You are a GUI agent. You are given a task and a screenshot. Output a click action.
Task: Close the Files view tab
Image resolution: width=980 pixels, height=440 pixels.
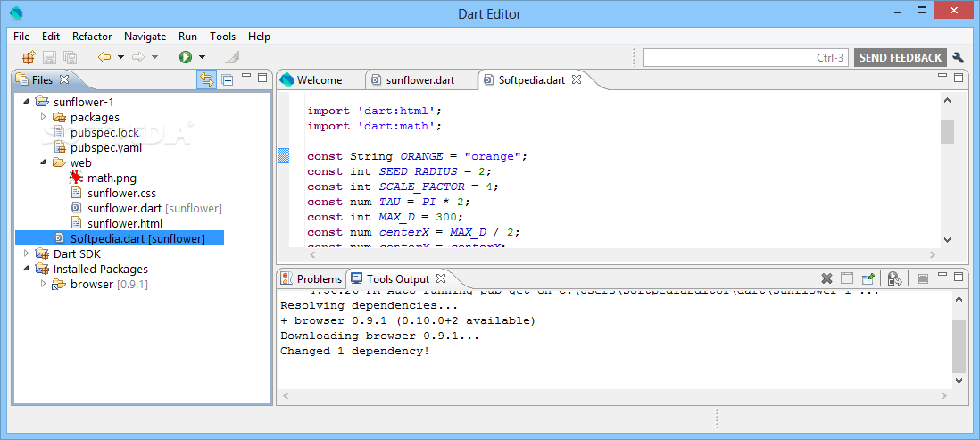[x=63, y=79]
